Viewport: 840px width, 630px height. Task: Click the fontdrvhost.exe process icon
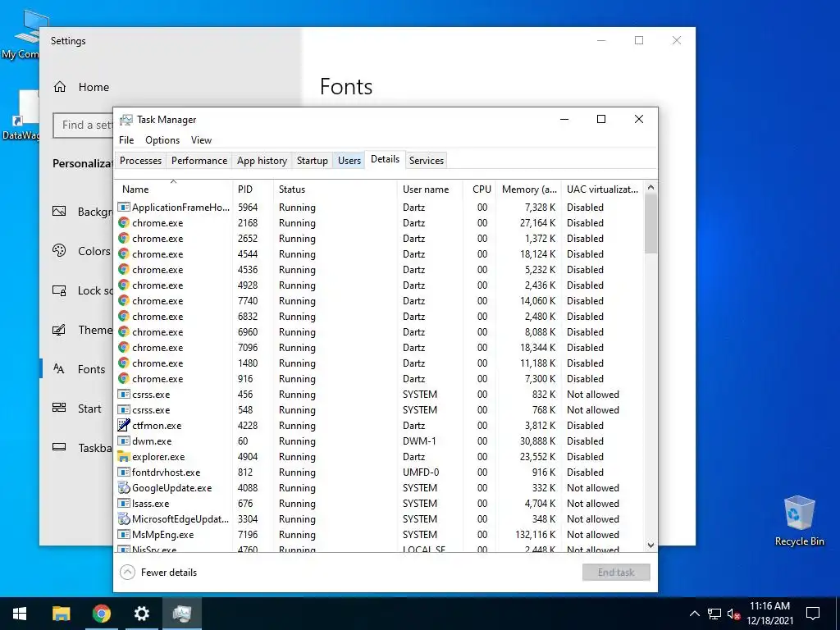click(124, 472)
